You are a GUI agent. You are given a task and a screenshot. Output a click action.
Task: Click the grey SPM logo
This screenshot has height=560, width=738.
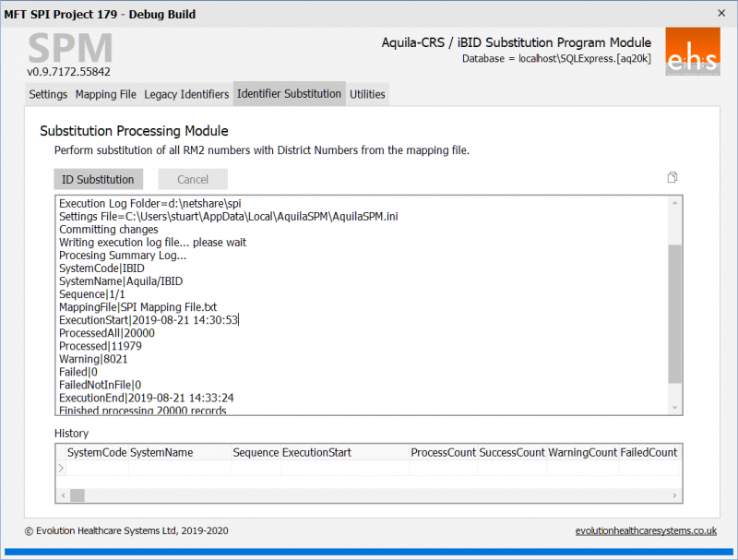coord(71,48)
